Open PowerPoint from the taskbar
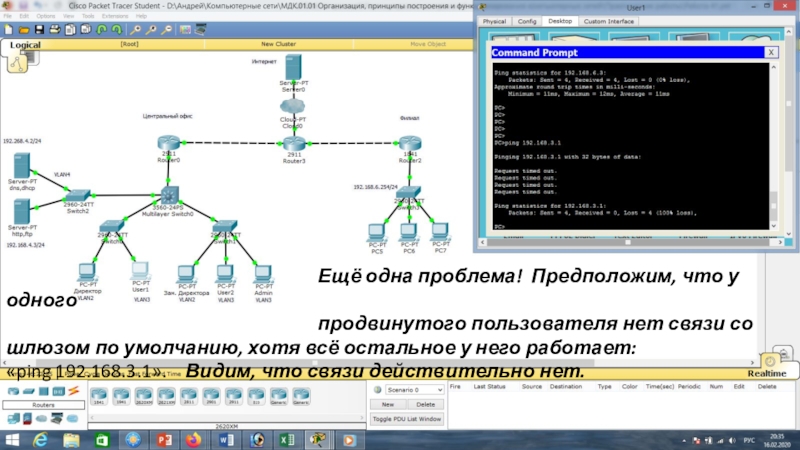800x450 pixels. coord(164,440)
